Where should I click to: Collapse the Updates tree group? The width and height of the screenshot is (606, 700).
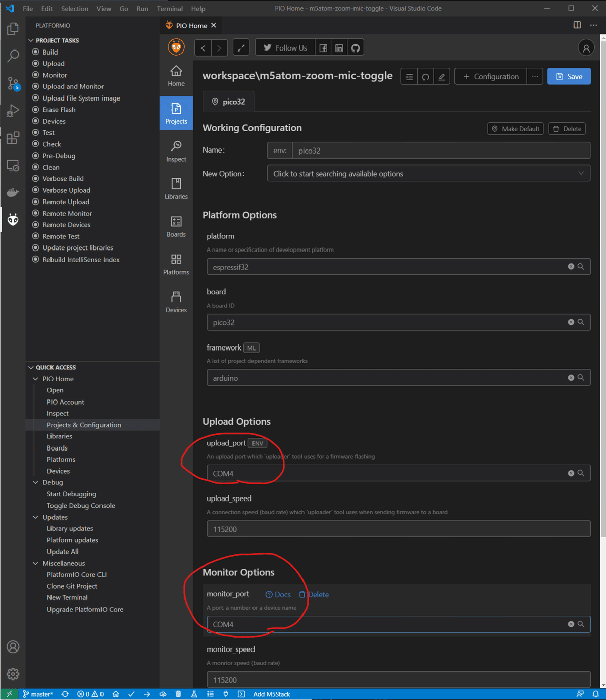coord(35,517)
